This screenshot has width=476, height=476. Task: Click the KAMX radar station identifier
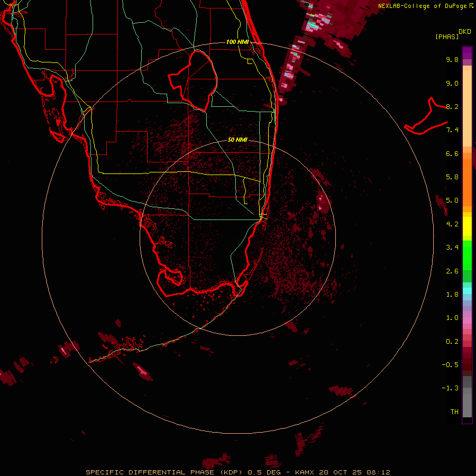305,472
